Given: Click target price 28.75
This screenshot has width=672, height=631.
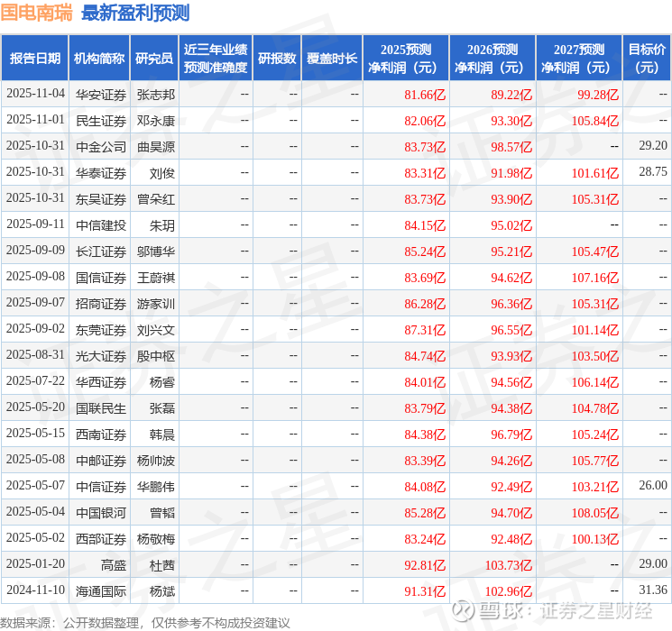Looking at the screenshot, I should [x=653, y=172].
